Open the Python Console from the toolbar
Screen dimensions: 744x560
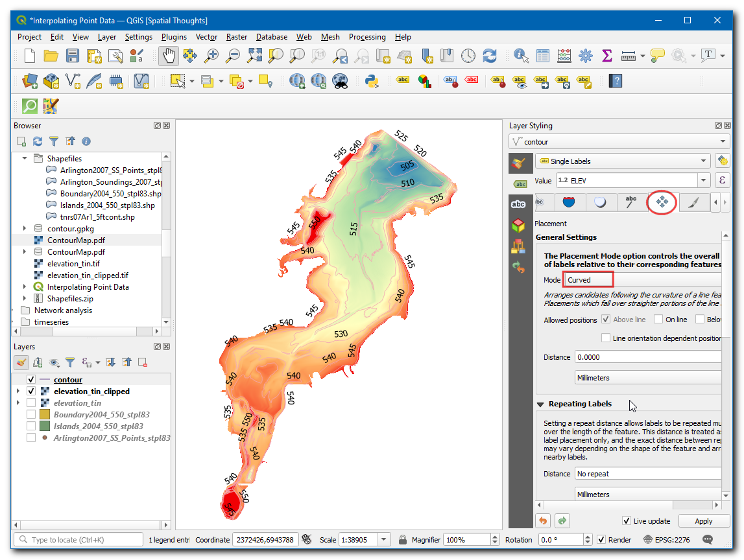pos(372,81)
